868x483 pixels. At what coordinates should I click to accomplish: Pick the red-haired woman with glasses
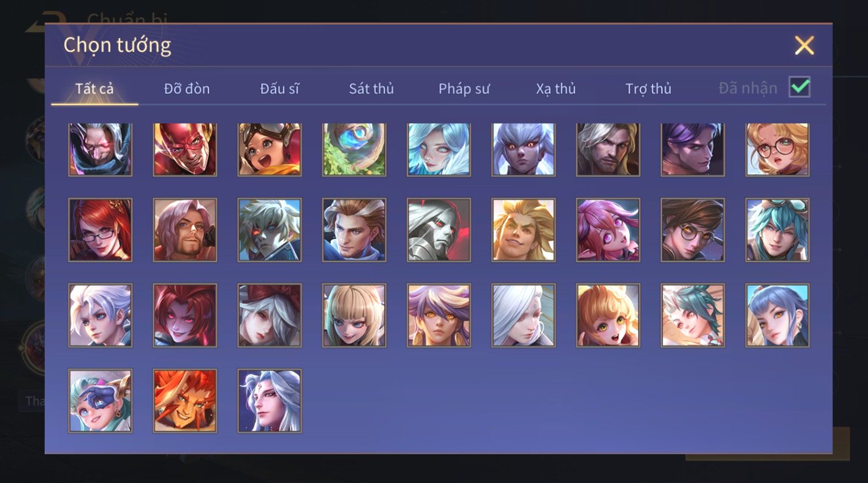(100, 230)
